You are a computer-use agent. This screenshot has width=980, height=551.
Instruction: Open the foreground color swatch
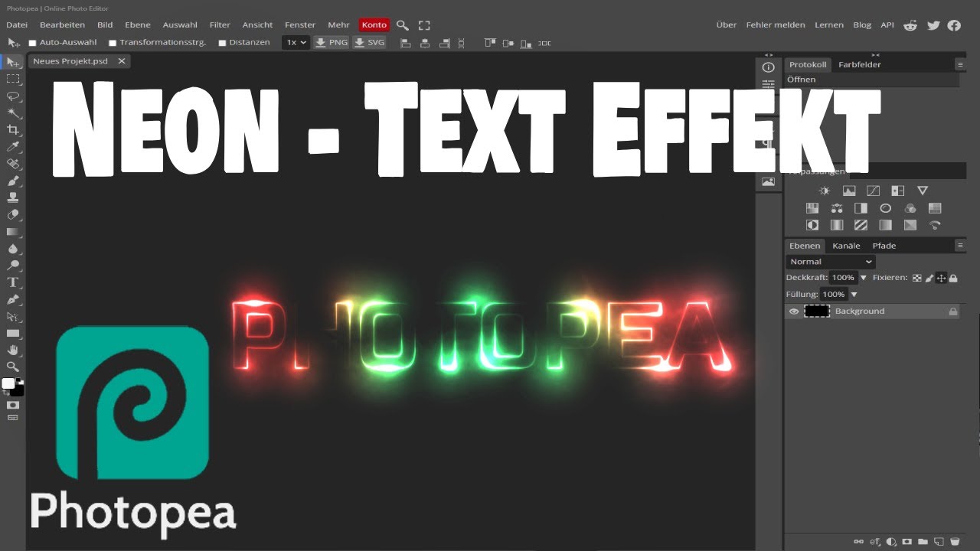8,383
